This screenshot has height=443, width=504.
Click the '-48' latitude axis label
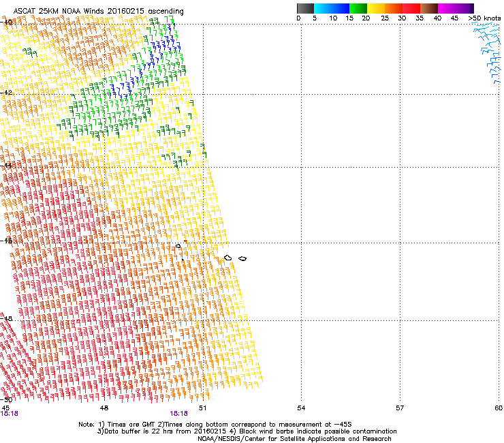(6, 318)
